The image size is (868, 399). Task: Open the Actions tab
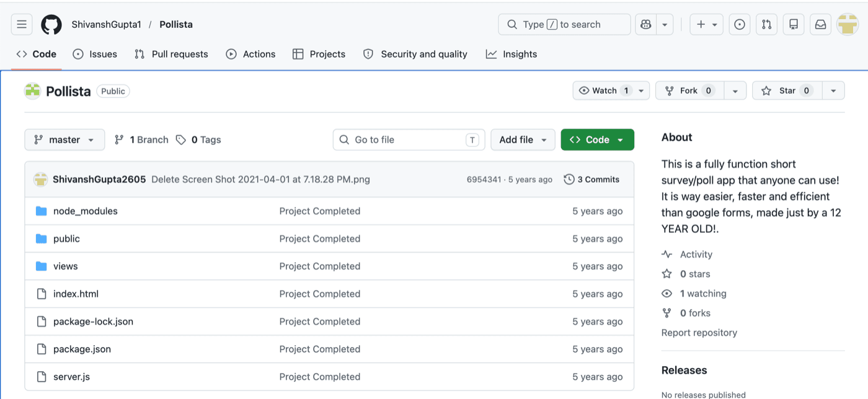click(x=250, y=54)
